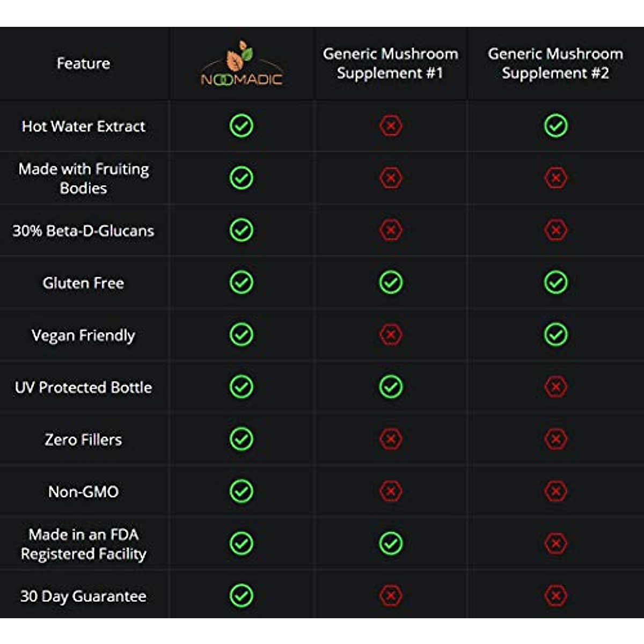Click Supplement #1 Gluten Free green checkmark
Viewport: 644px width, 644px height.
[391, 282]
